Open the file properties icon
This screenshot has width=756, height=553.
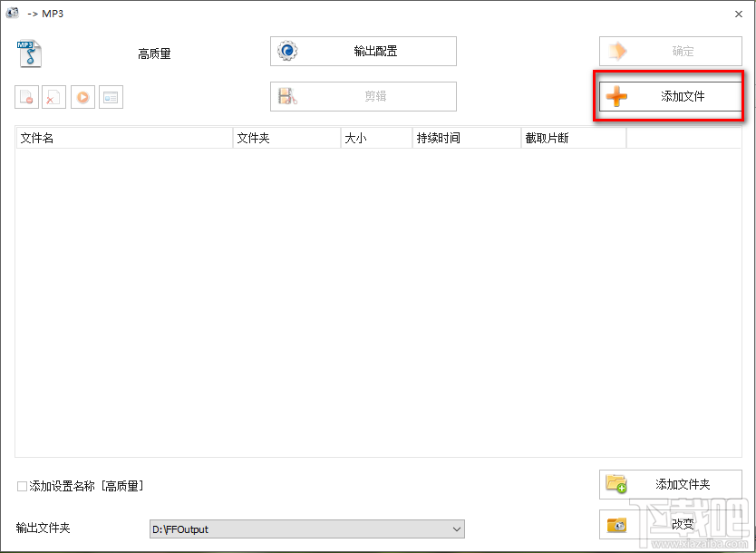[111, 97]
